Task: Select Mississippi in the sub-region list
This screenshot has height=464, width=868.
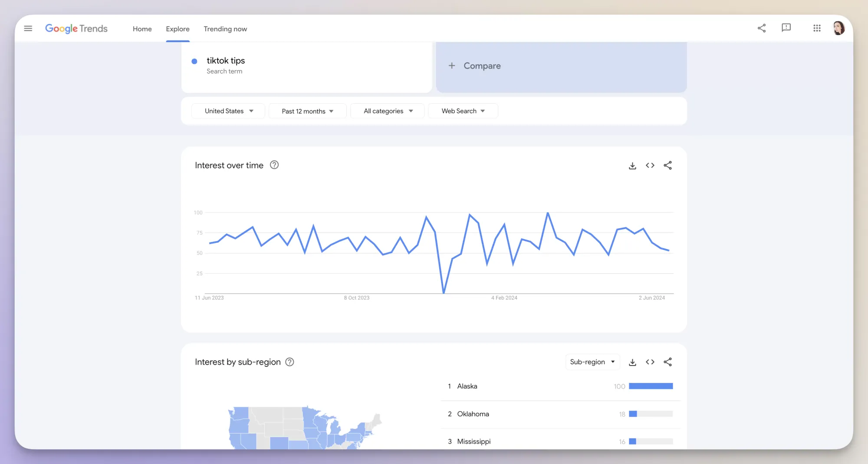Action: pos(474,441)
